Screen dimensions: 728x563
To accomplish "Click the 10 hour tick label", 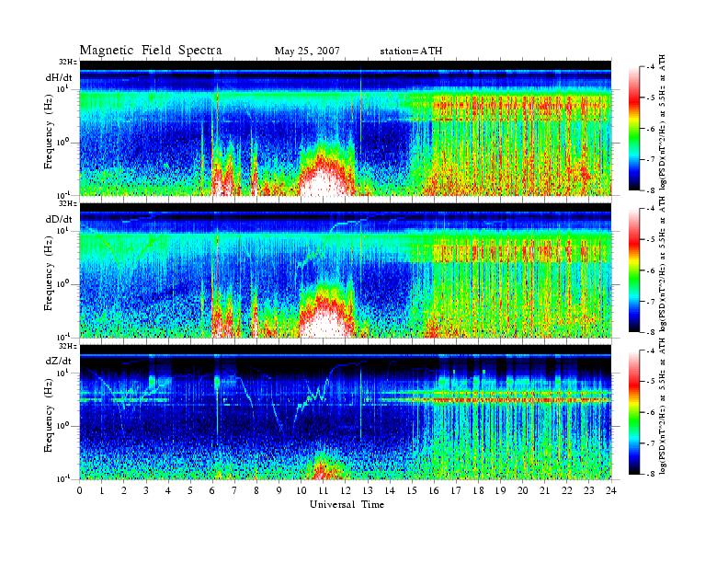I will click(x=301, y=490).
